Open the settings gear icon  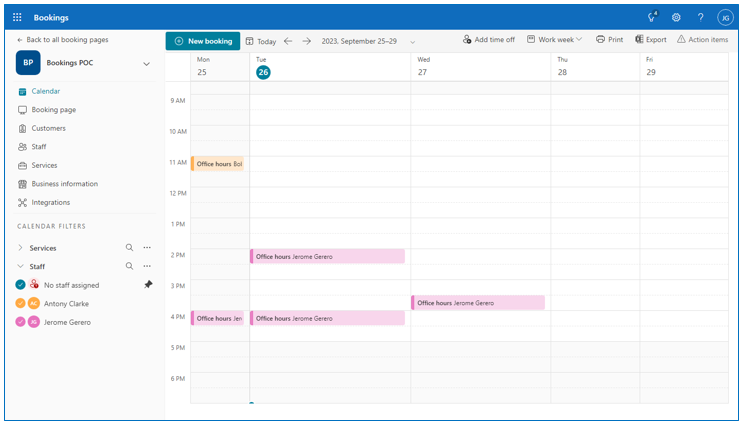(676, 17)
